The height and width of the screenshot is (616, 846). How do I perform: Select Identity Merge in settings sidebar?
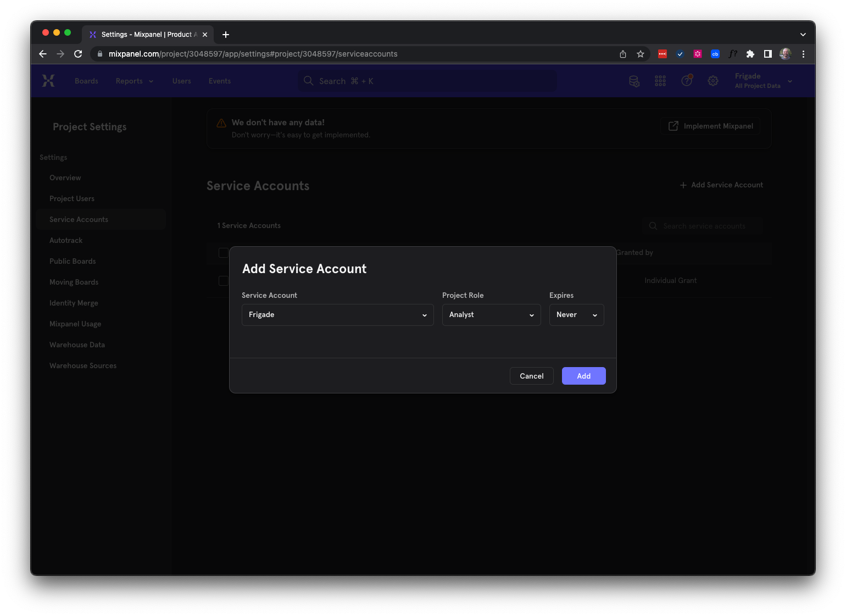(74, 303)
